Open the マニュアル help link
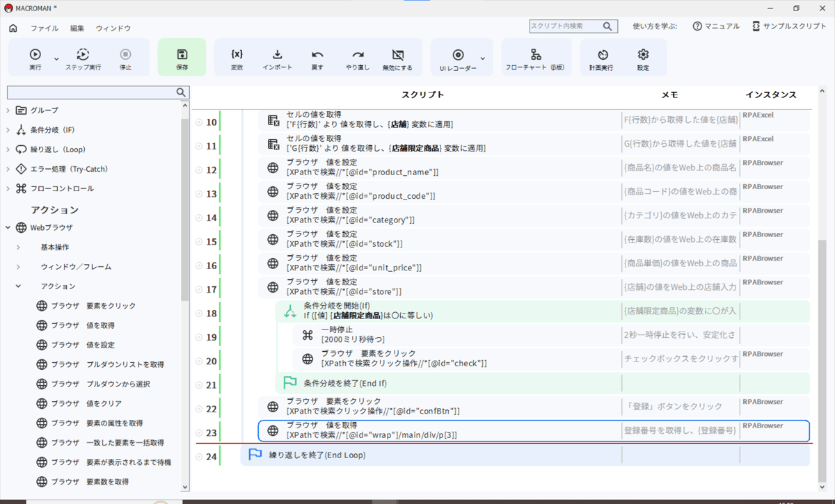835x504 pixels. tap(716, 26)
